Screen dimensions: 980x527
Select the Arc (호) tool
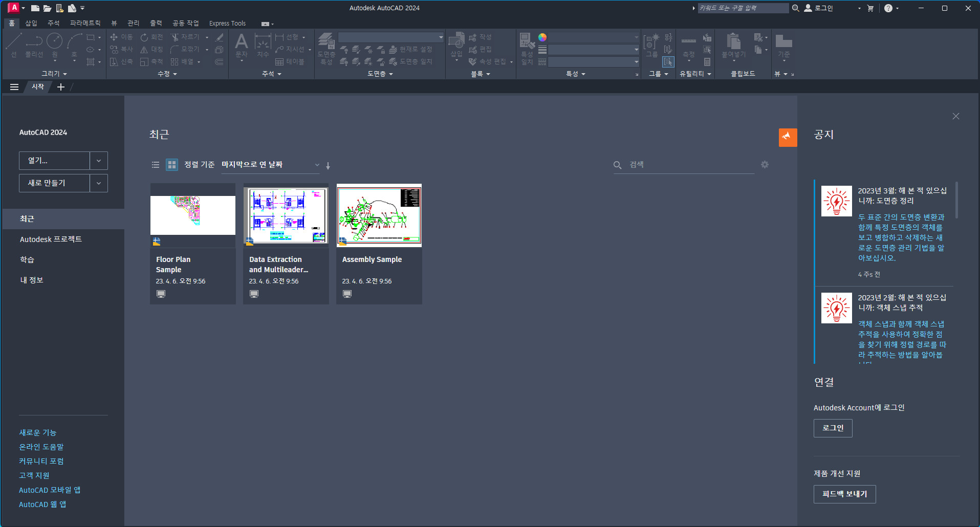coord(74,45)
